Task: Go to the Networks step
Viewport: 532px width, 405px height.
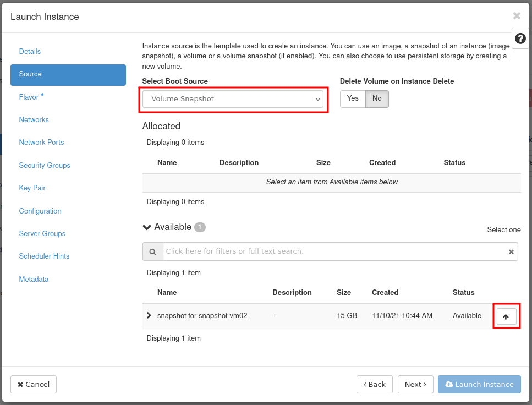Action: tap(34, 119)
